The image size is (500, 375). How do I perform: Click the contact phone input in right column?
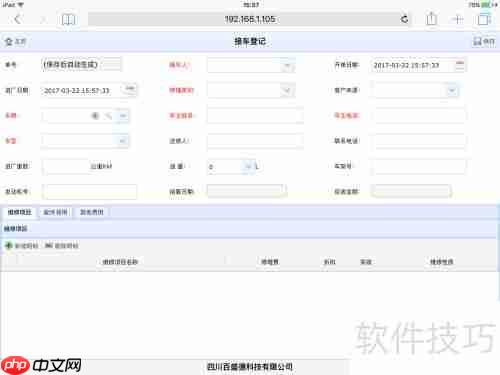point(419,141)
